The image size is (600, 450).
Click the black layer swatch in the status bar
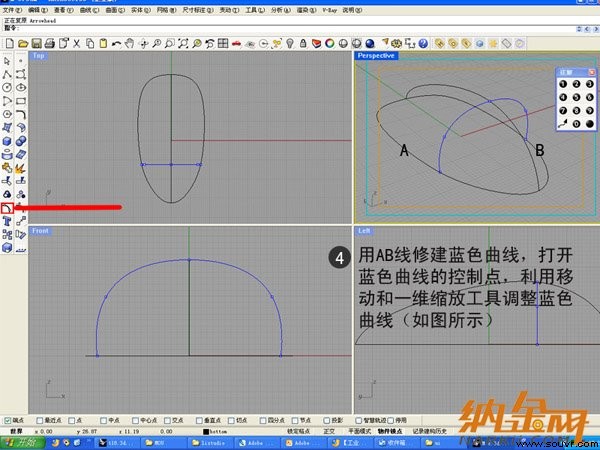pos(205,432)
